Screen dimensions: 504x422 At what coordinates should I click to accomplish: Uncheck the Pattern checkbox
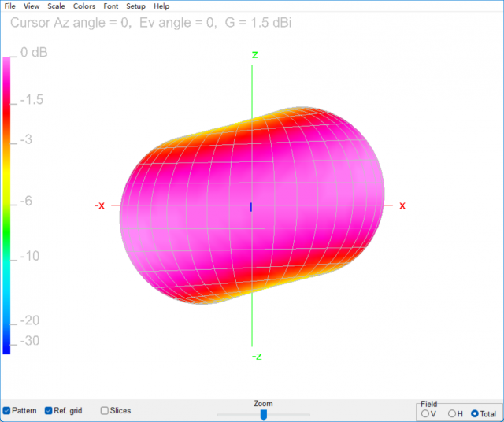[7, 410]
